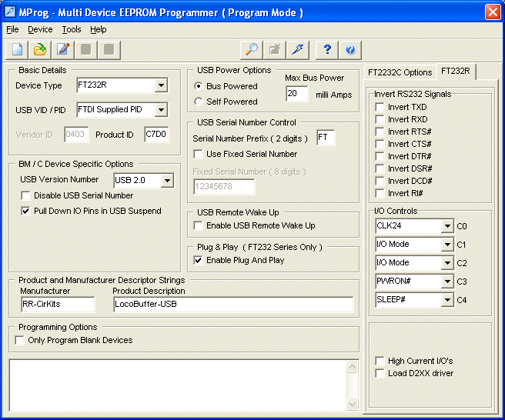Uncheck Pull Down IO Pins in USB Suspend

25,211
